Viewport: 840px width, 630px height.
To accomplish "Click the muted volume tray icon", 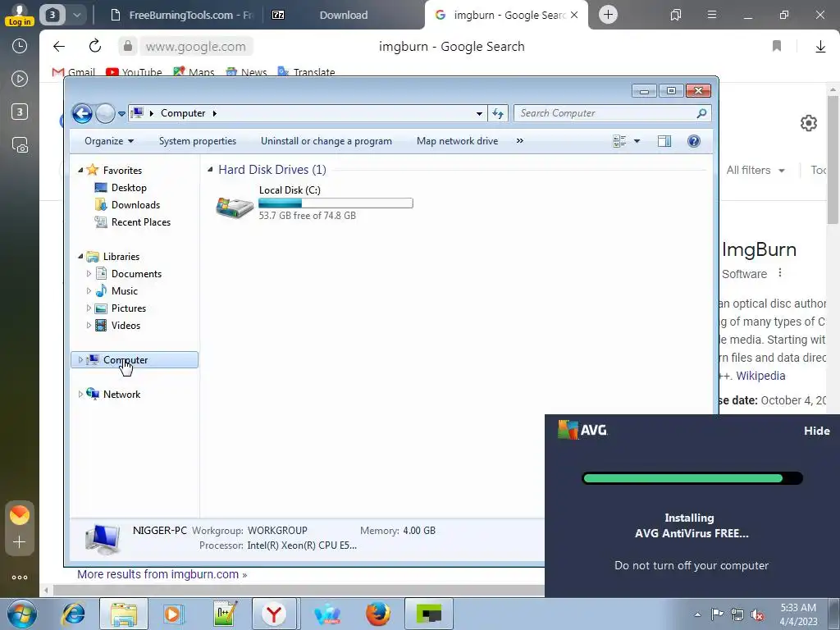I will [757, 614].
